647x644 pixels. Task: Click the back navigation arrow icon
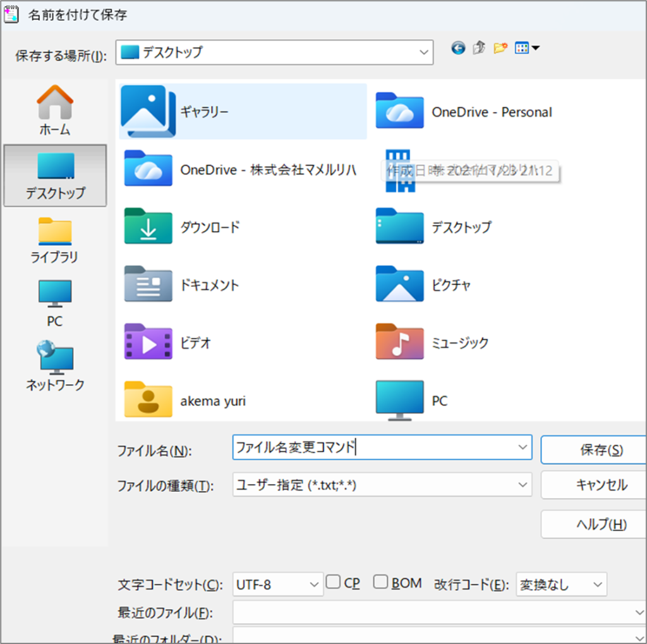tap(458, 48)
